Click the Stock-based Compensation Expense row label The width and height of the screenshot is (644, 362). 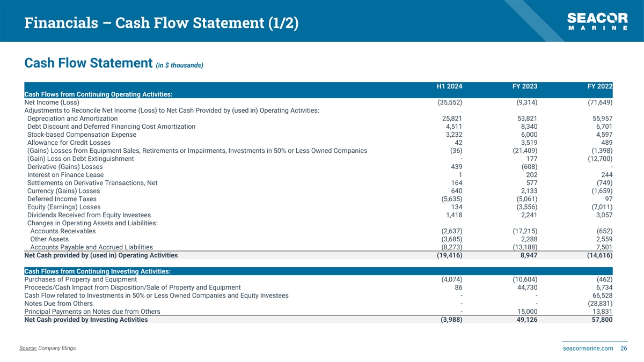point(82,135)
